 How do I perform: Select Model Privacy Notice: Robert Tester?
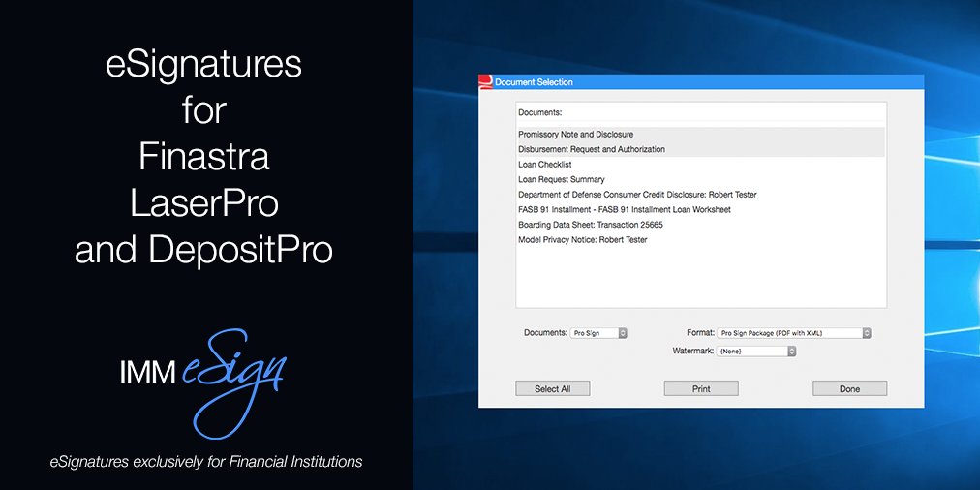click(x=701, y=239)
